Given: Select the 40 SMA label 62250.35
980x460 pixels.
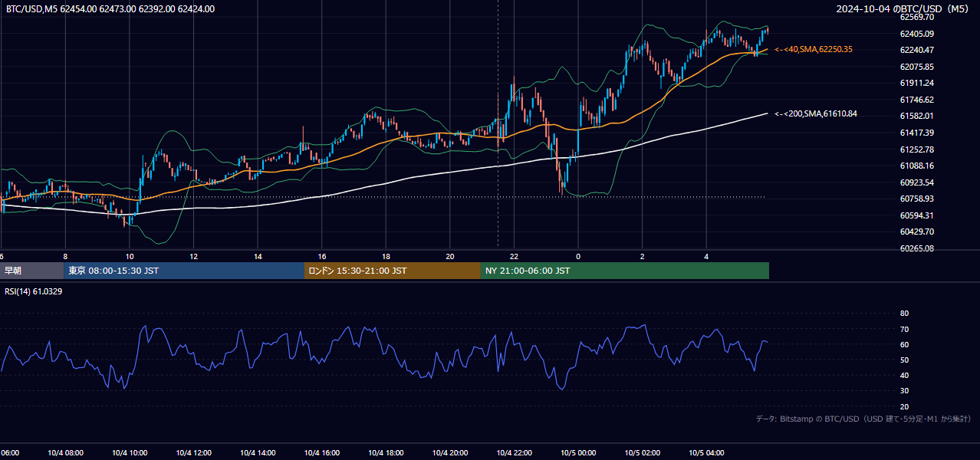Looking at the screenshot, I should click(x=814, y=49).
